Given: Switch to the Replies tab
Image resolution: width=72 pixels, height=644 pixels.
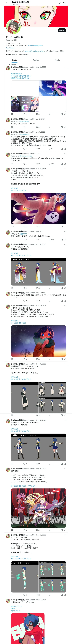Looking at the screenshot, I should click(x=36, y=60).
